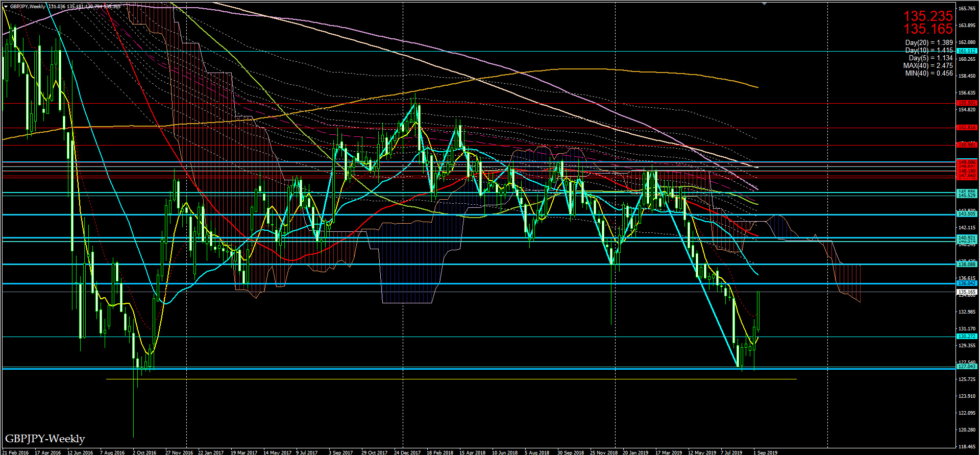This screenshot has height=455, width=980.
Task: Click the 29 Oct 2017 date label
Action: pos(374,452)
